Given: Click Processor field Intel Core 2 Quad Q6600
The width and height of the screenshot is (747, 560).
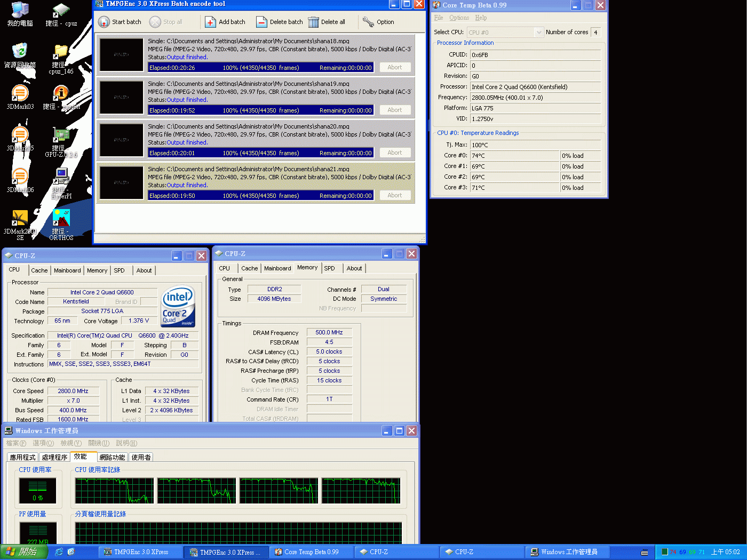Looking at the screenshot, I should tap(535, 87).
